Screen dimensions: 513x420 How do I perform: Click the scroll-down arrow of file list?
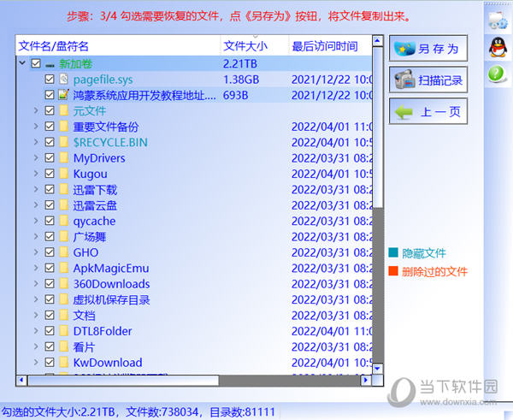click(x=378, y=369)
